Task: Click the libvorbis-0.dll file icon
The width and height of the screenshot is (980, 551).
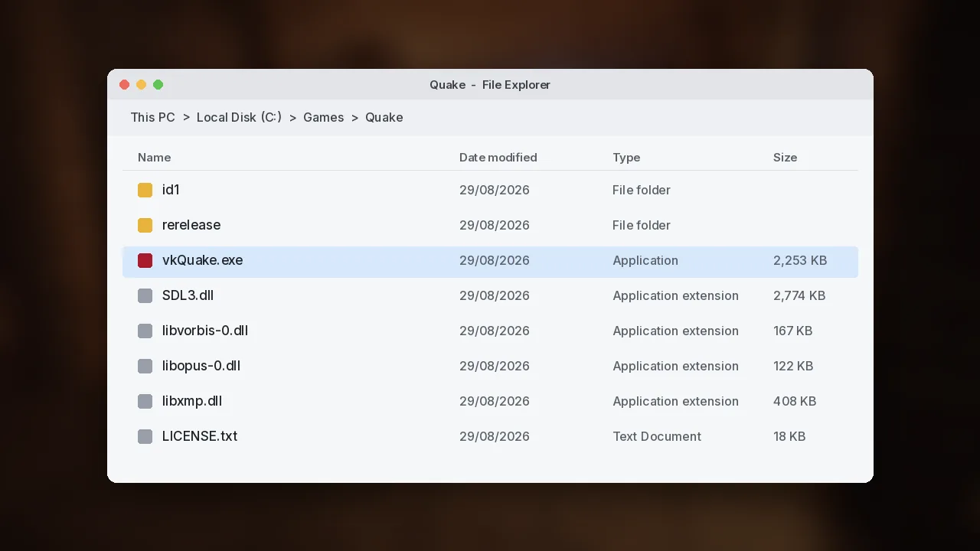Action: [145, 331]
